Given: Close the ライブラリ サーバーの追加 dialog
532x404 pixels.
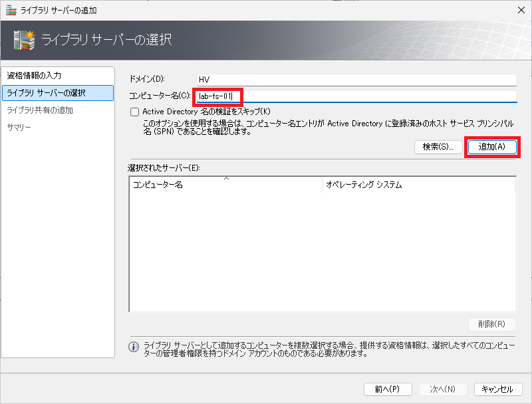Looking at the screenshot, I should click(x=521, y=10).
